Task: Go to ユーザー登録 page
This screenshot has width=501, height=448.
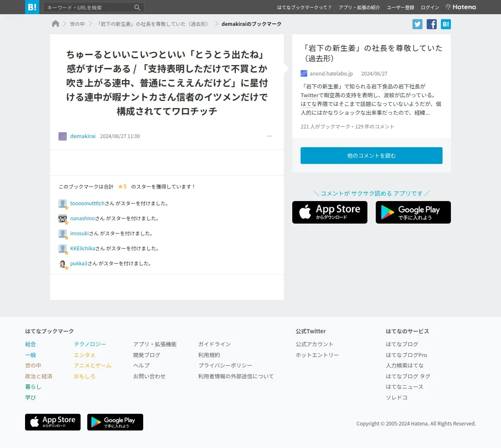Action: pos(400,8)
